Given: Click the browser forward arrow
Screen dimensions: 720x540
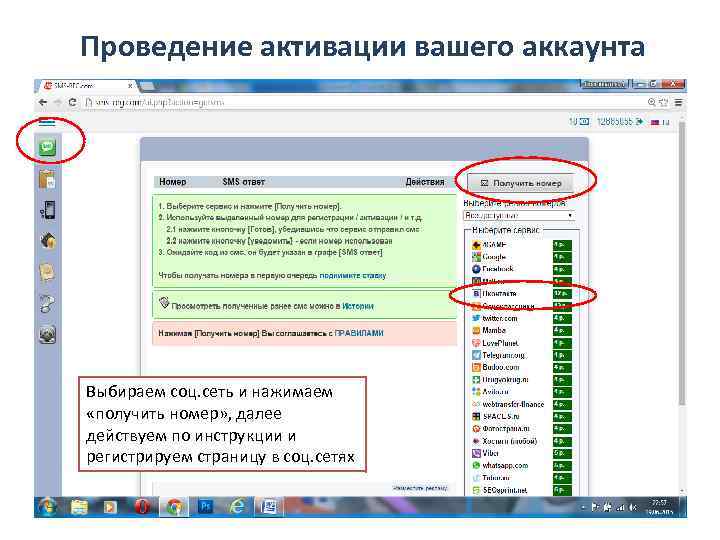Looking at the screenshot, I should click(58, 102).
